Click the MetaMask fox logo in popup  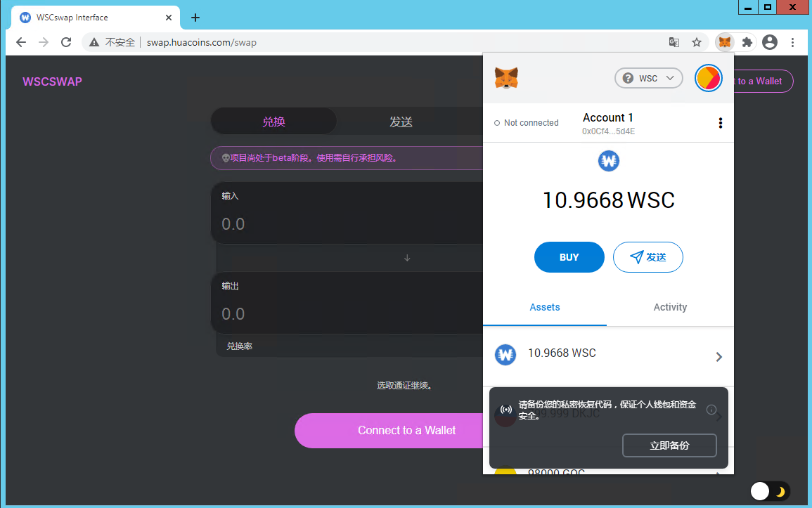(506, 78)
